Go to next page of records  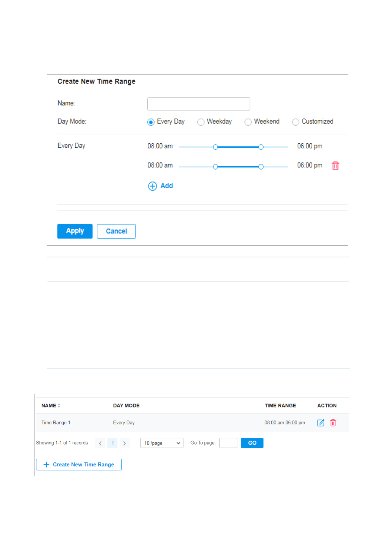[124, 443]
